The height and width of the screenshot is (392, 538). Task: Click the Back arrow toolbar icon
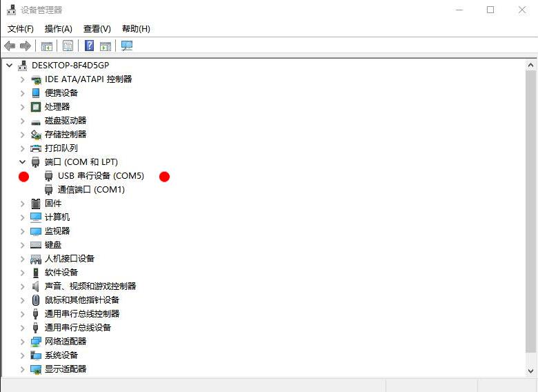pos(10,46)
